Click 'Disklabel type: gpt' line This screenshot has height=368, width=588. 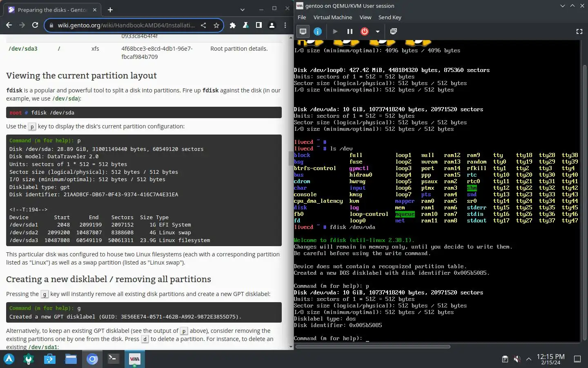[x=40, y=187]
